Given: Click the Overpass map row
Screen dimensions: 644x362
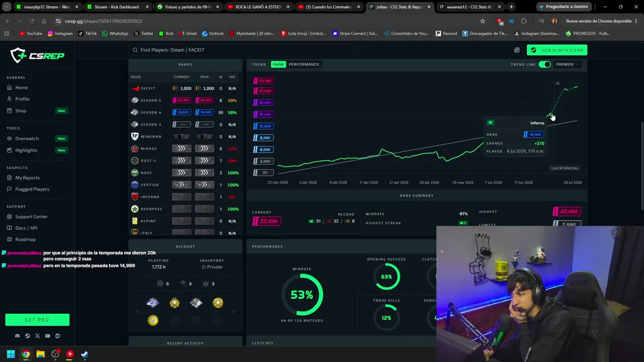Looking at the screenshot, I should (x=185, y=209).
